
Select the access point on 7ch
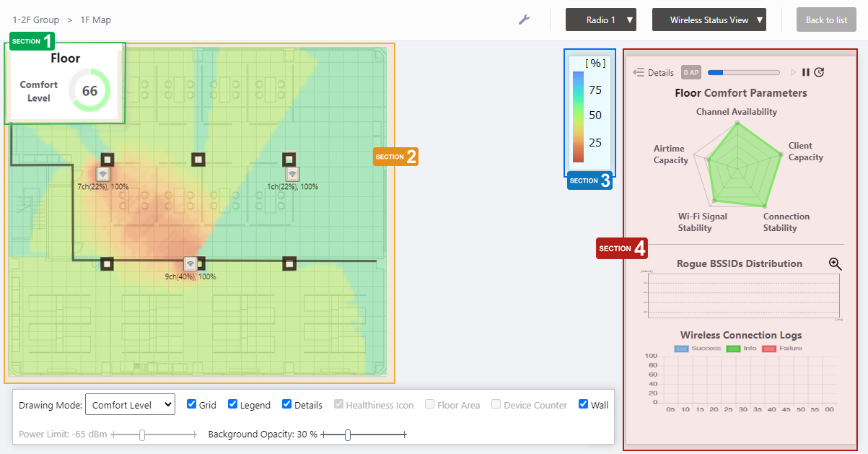(x=103, y=174)
